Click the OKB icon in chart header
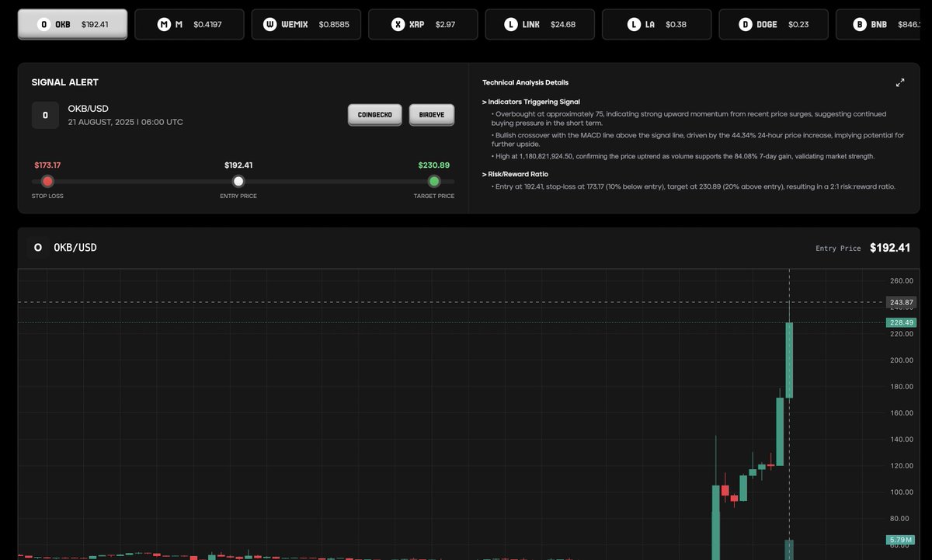932x560 pixels. point(37,248)
